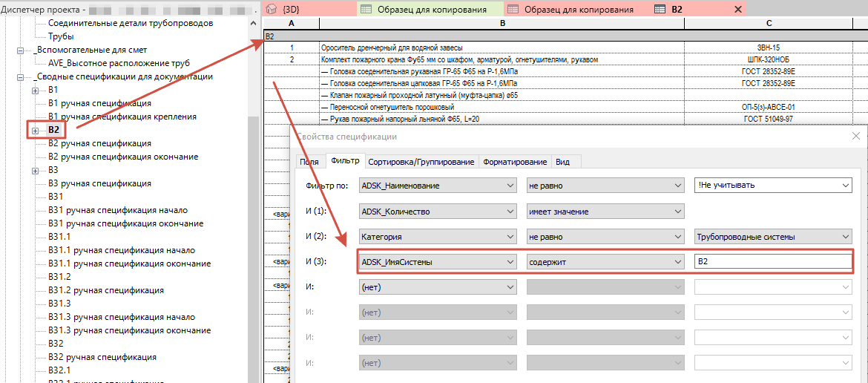The image size is (868, 383).
Task: Open !Не учитывать value dropdown
Action: pyautogui.click(x=773, y=186)
